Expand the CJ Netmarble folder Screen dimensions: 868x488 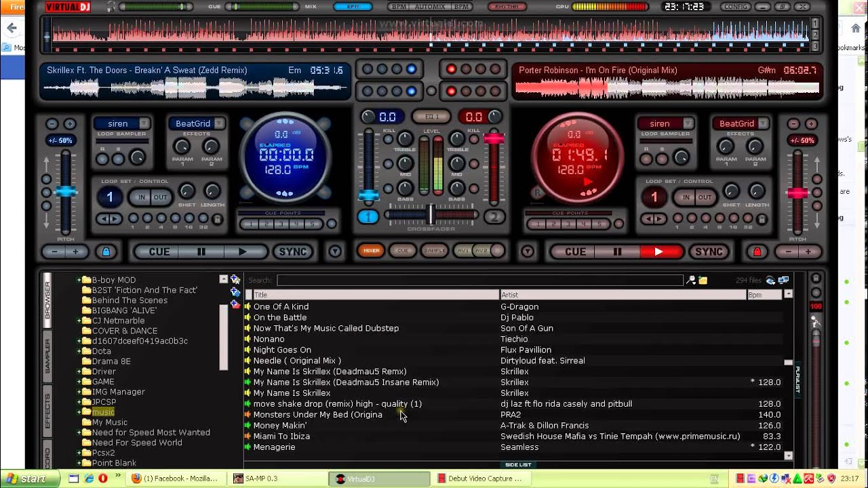pos(79,321)
